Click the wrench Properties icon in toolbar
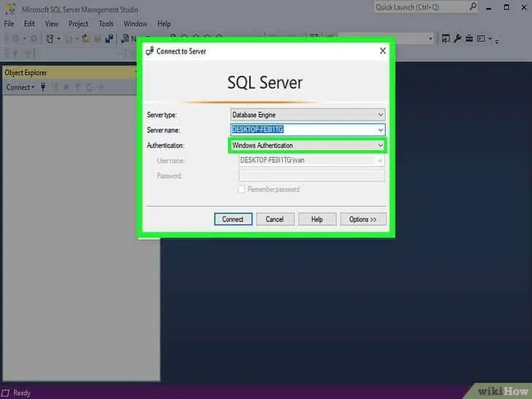Image resolution: width=532 pixels, height=399 pixels. click(458, 39)
